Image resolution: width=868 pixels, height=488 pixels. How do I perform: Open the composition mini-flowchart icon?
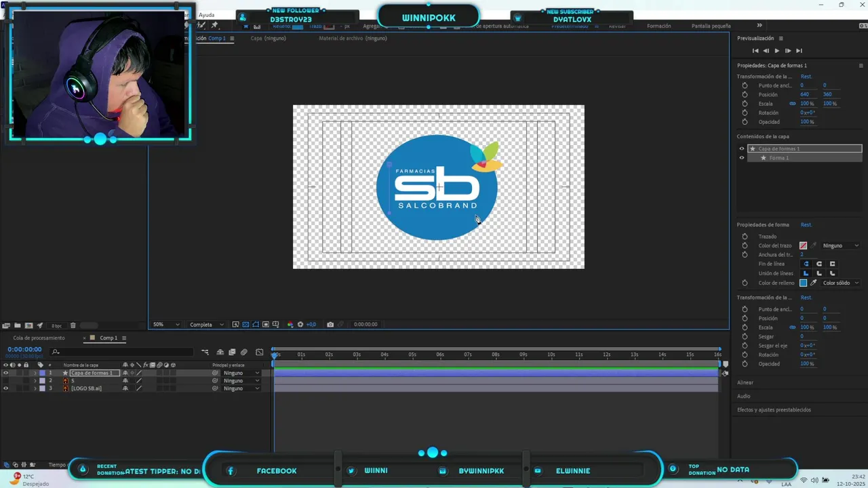click(205, 352)
